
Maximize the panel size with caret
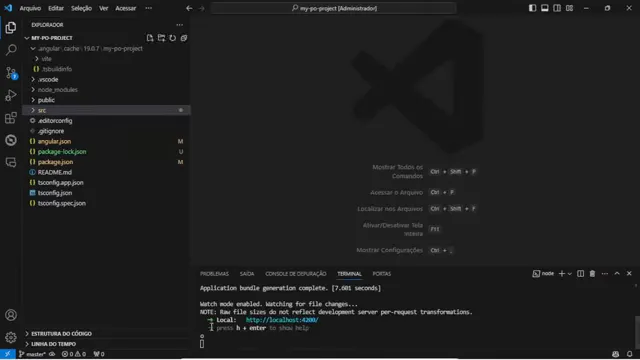point(617,273)
